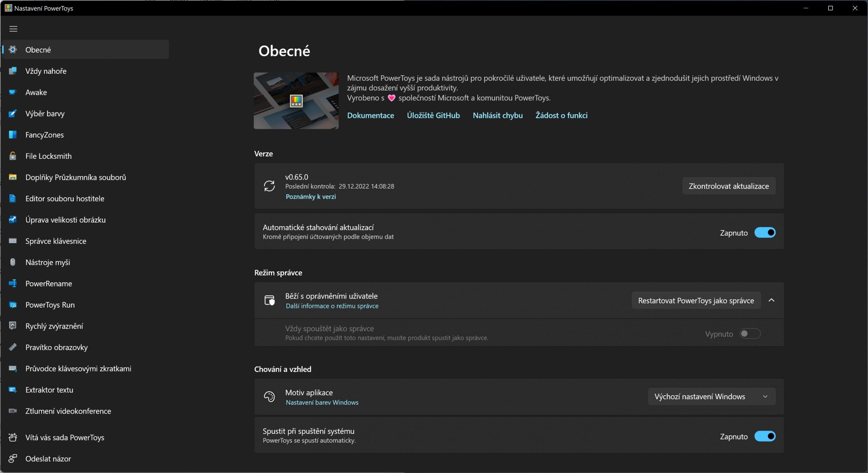The height and width of the screenshot is (473, 868).
Task: Open the Úložiště GitHub link
Action: [x=433, y=115]
